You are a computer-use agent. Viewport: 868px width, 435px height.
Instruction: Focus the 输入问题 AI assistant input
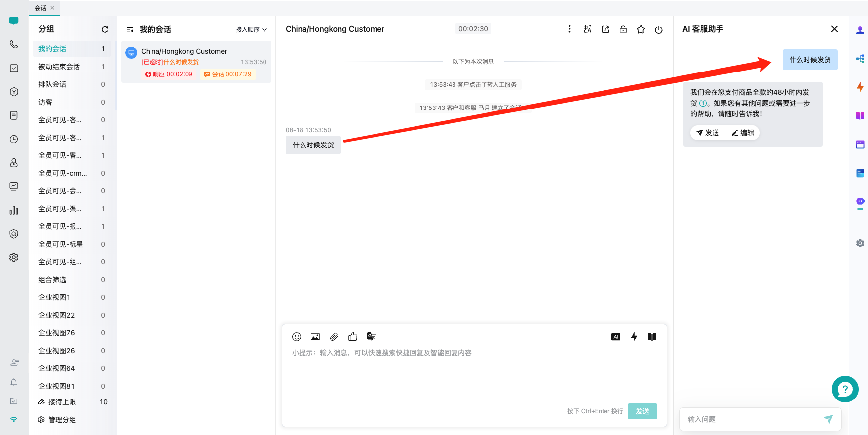(x=752, y=419)
